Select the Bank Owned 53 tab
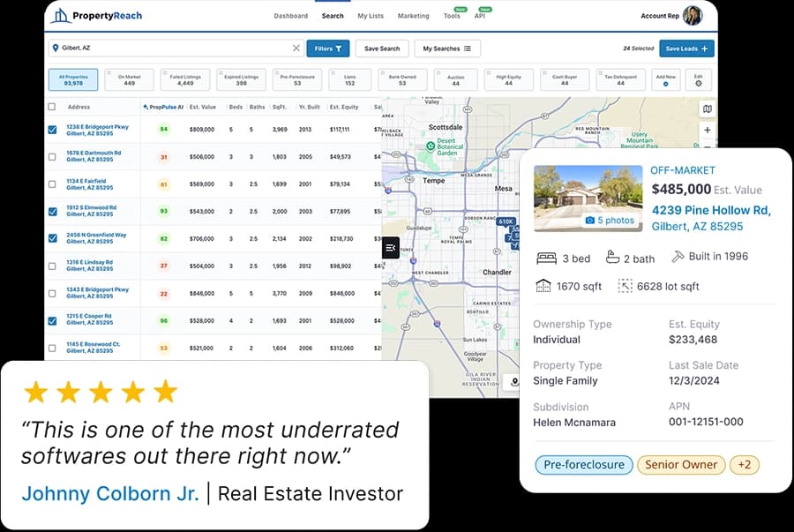 (x=402, y=80)
